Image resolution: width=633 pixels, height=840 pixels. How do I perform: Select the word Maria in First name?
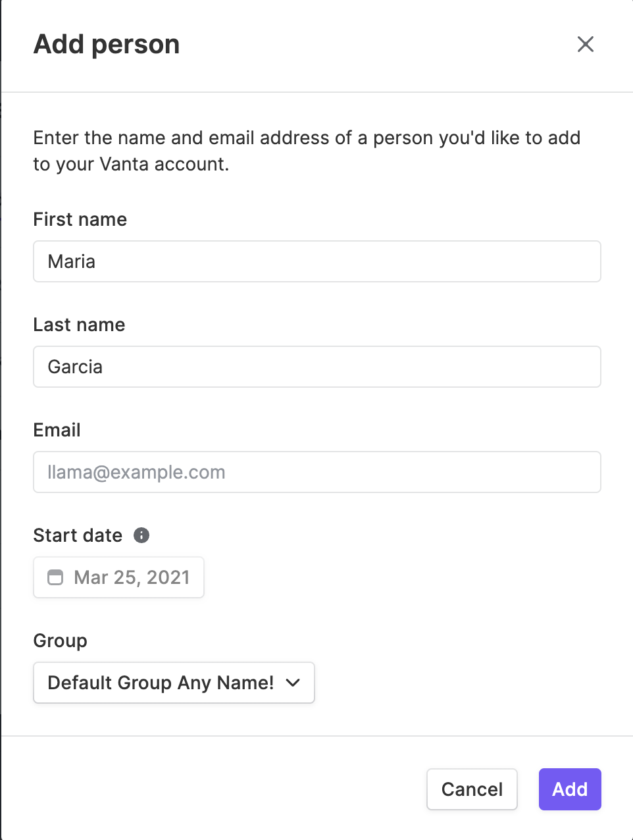pyautogui.click(x=72, y=261)
